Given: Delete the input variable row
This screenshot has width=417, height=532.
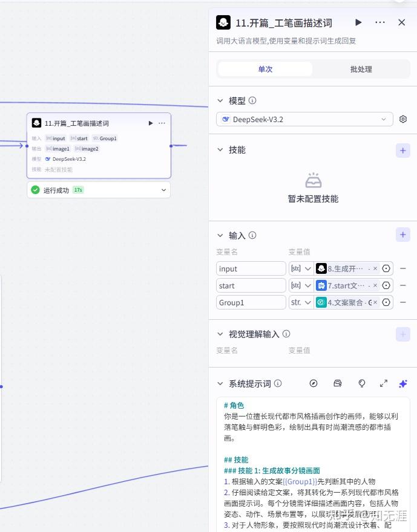Looking at the screenshot, I should [x=403, y=268].
